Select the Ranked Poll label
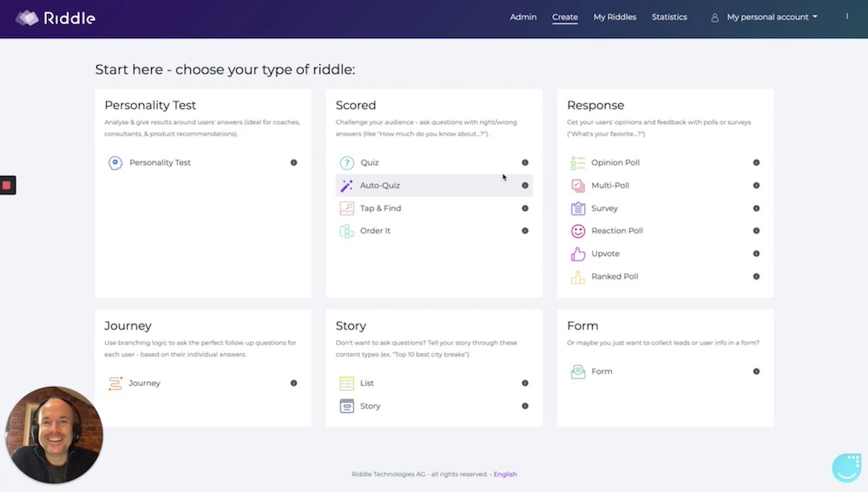This screenshot has height=492, width=868. coord(615,276)
